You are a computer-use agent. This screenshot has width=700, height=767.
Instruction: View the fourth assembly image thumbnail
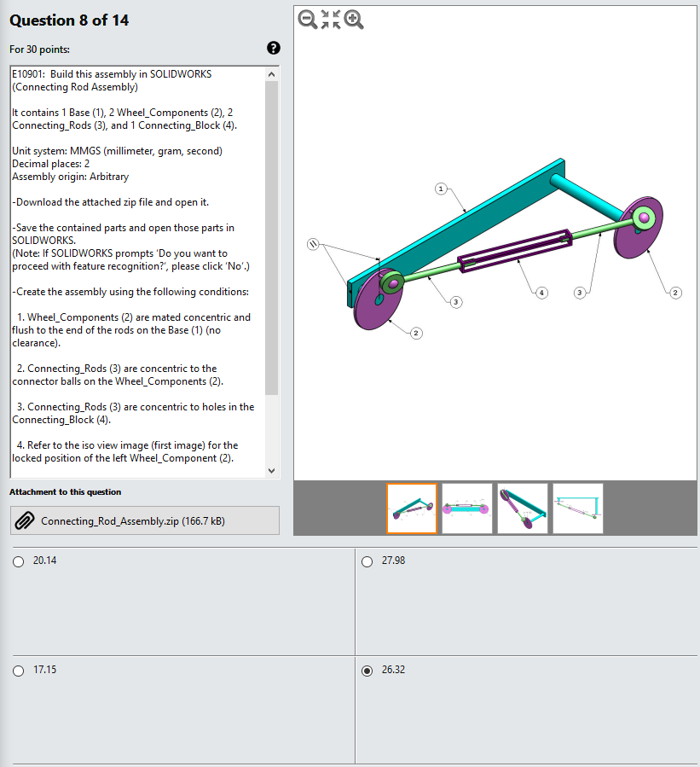(x=576, y=508)
